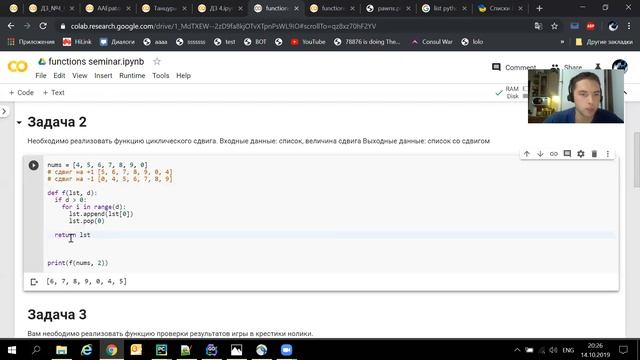
Task: Copy link to cell with the link icon
Action: pyautogui.click(x=553, y=154)
